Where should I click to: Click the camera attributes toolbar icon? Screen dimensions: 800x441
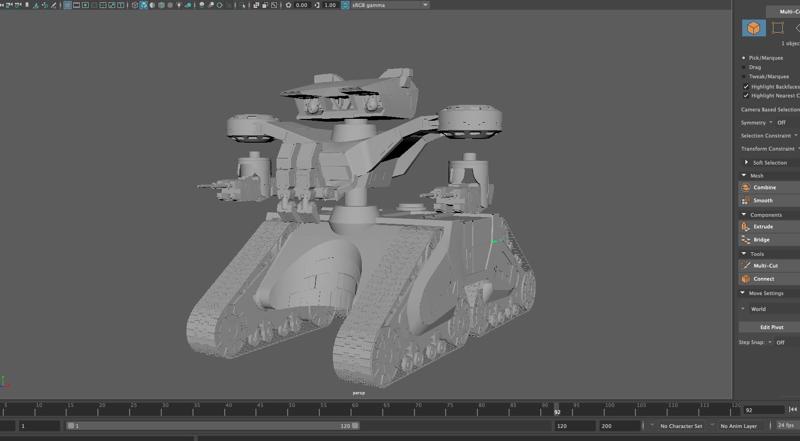click(x=18, y=5)
